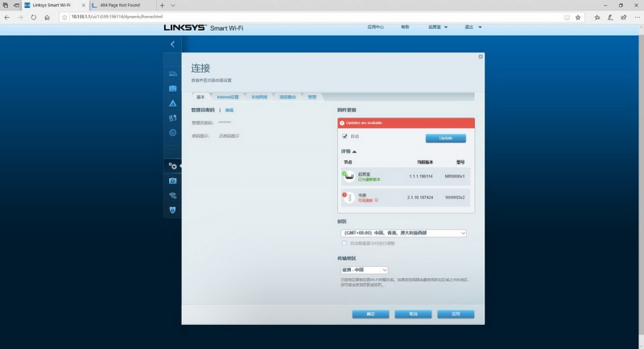Open the 亚洲 - 中国 region dropdown

[x=365, y=270]
